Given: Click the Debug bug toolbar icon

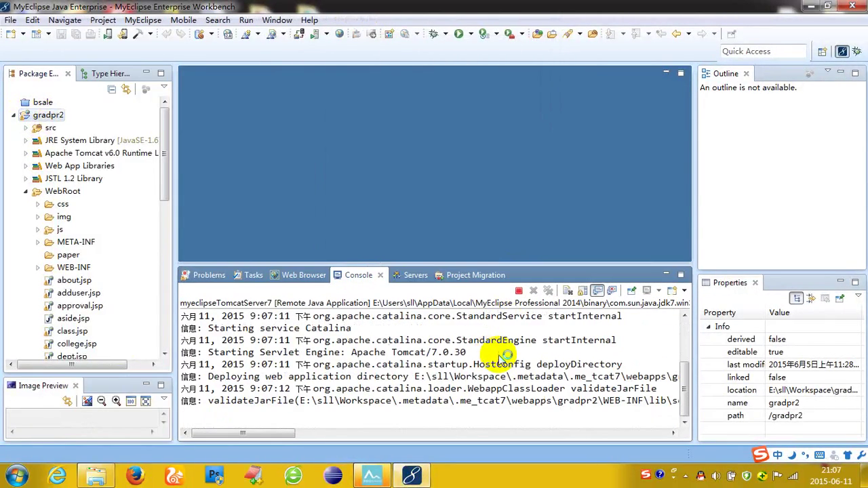Looking at the screenshot, I should coord(433,34).
